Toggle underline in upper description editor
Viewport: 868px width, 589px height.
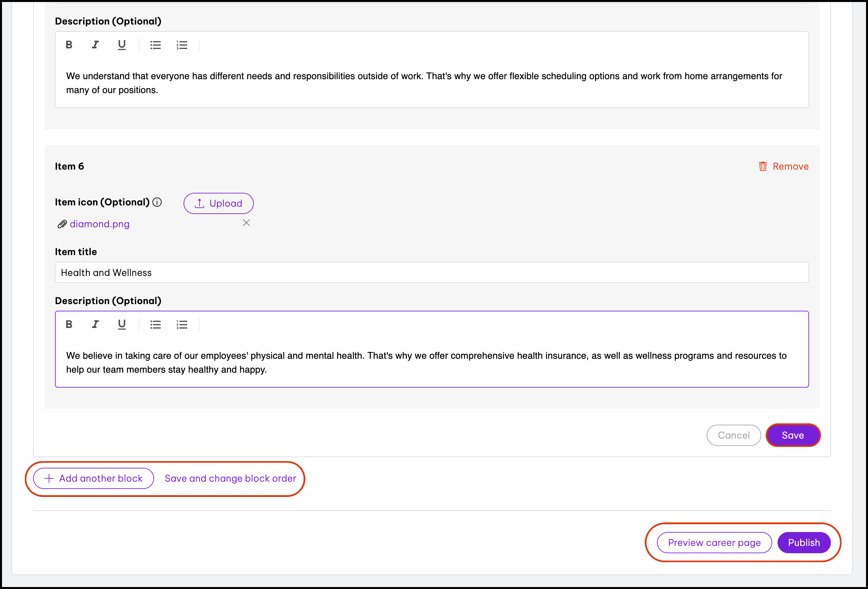[x=122, y=45]
